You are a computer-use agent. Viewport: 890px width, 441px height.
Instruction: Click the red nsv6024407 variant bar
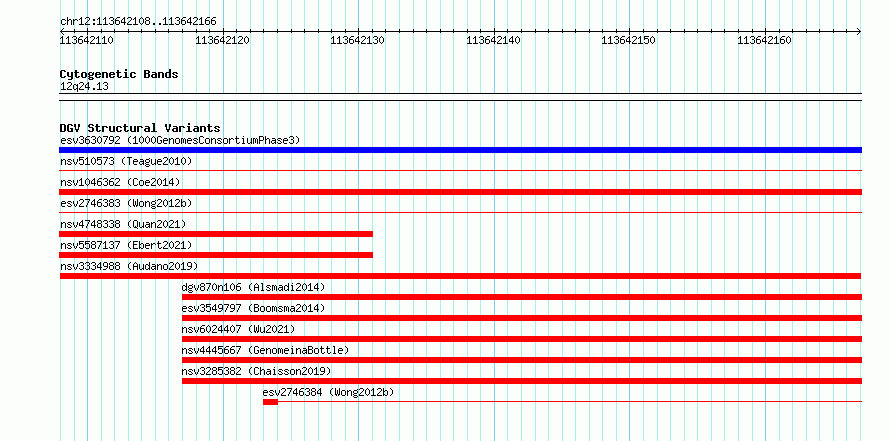522,339
